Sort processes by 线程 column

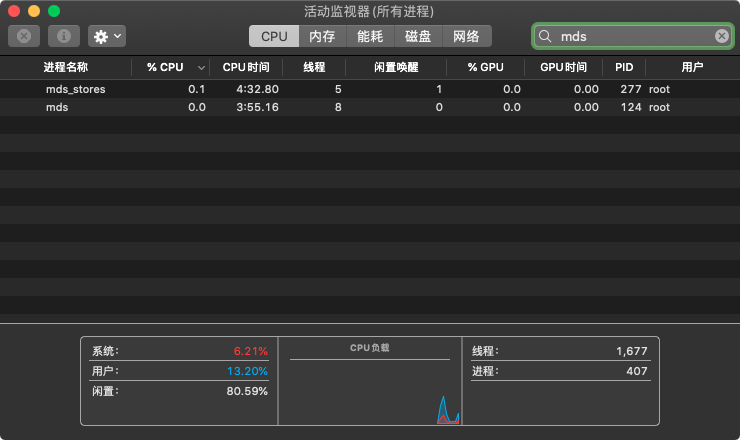tap(314, 68)
